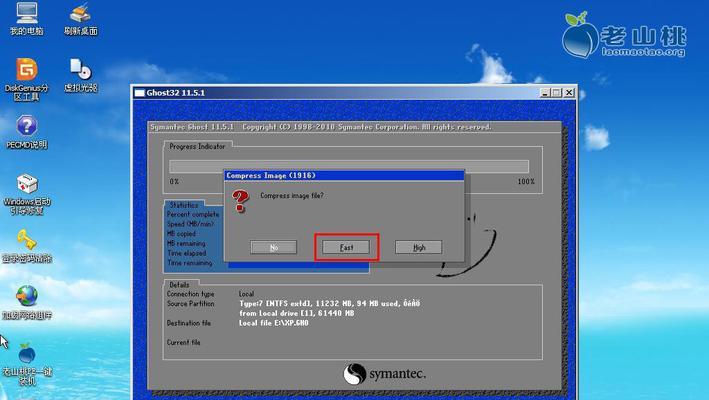Image resolution: width=709 pixels, height=400 pixels.
Task: Click the progress indicator bar
Action: [349, 166]
